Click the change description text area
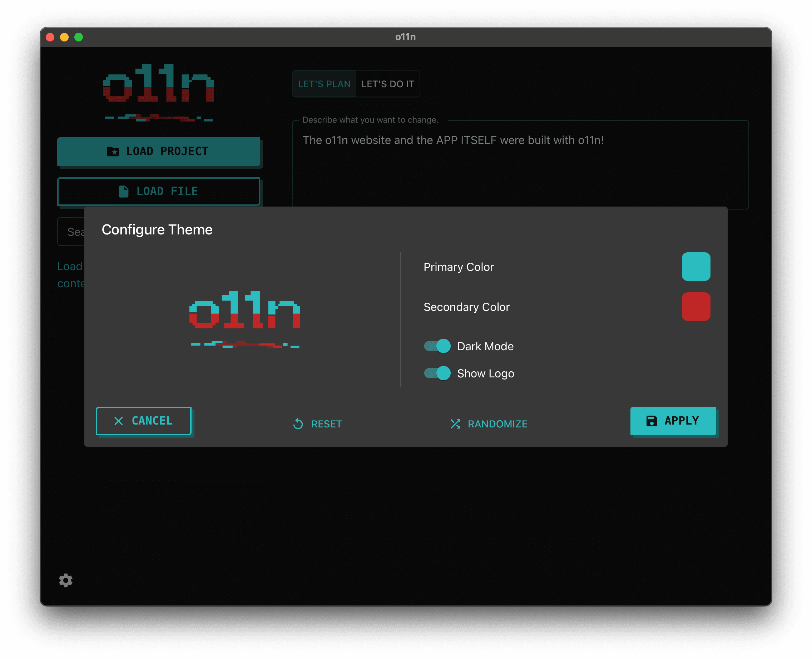 (x=520, y=163)
